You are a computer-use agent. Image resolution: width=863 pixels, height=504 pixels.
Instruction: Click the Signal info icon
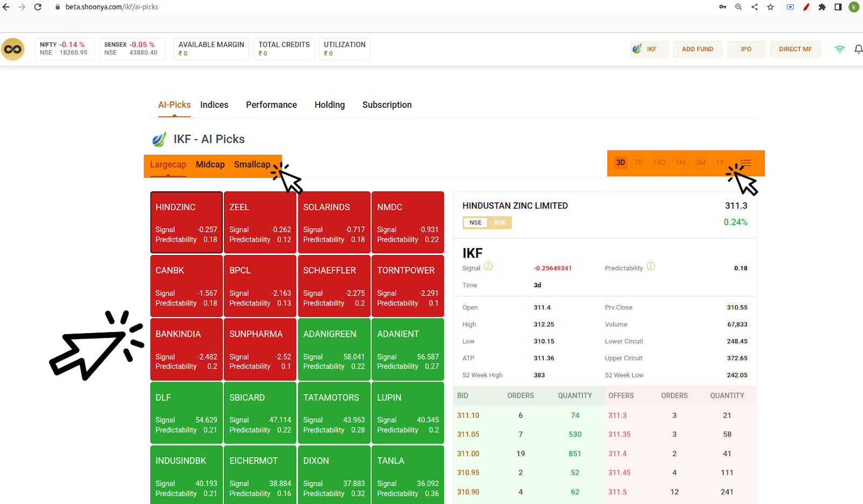pos(488,266)
